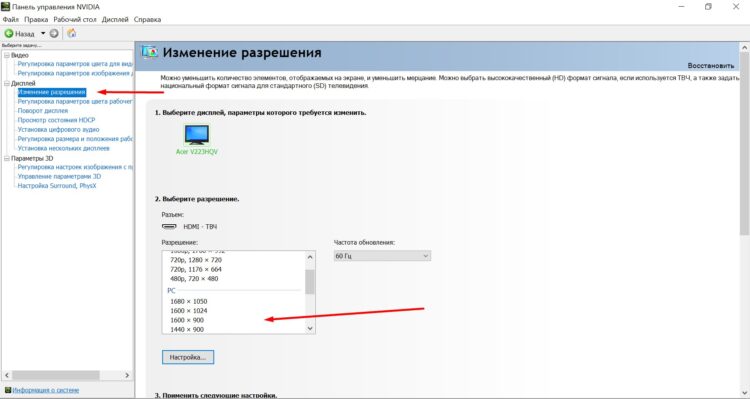This screenshot has width=750, height=399.
Task: Open Поворот дисплея tree item
Action: 43,111
